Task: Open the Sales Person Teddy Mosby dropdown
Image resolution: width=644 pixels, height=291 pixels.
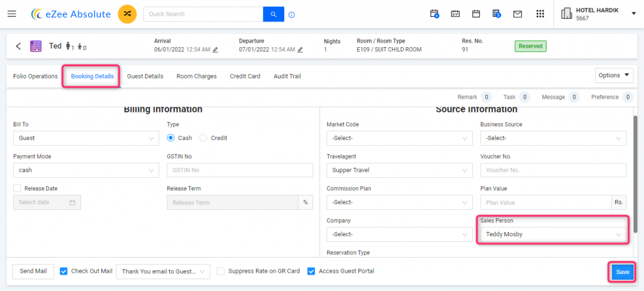Action: point(553,234)
